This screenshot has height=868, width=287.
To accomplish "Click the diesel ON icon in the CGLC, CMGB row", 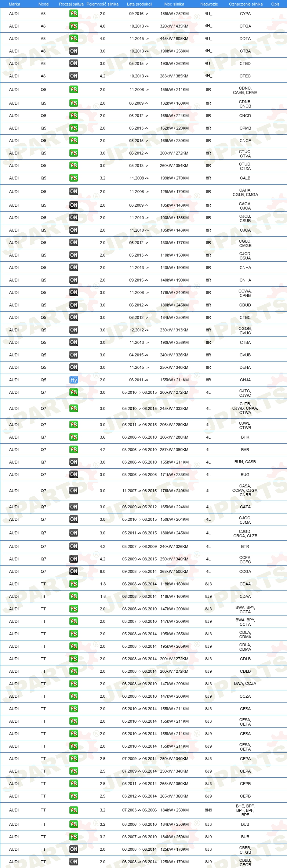I will 74,243.
